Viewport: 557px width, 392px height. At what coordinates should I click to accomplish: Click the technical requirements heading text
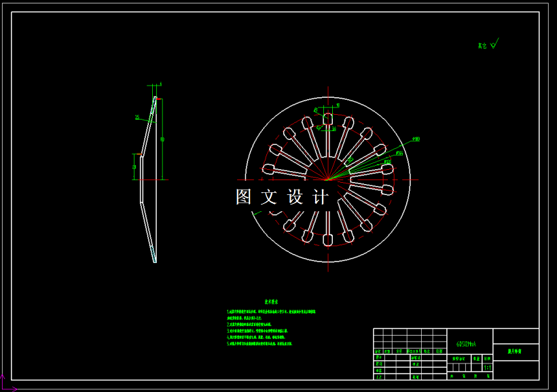(x=271, y=302)
